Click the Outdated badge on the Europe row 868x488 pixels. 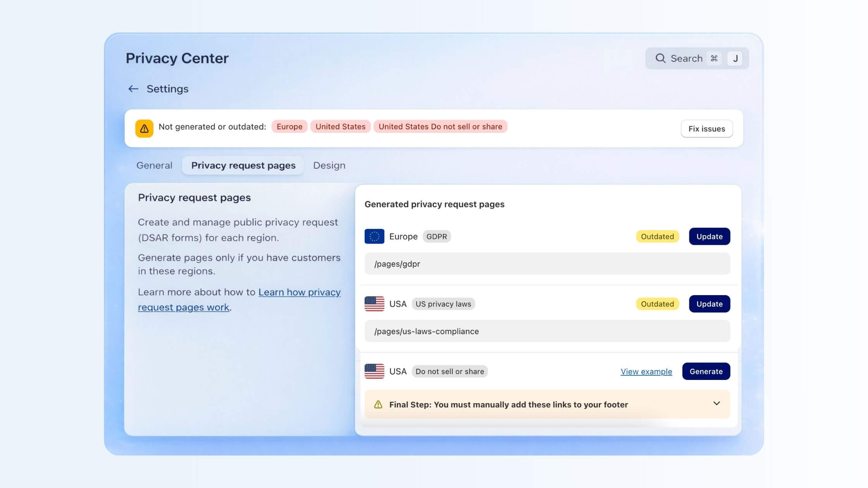coord(657,236)
